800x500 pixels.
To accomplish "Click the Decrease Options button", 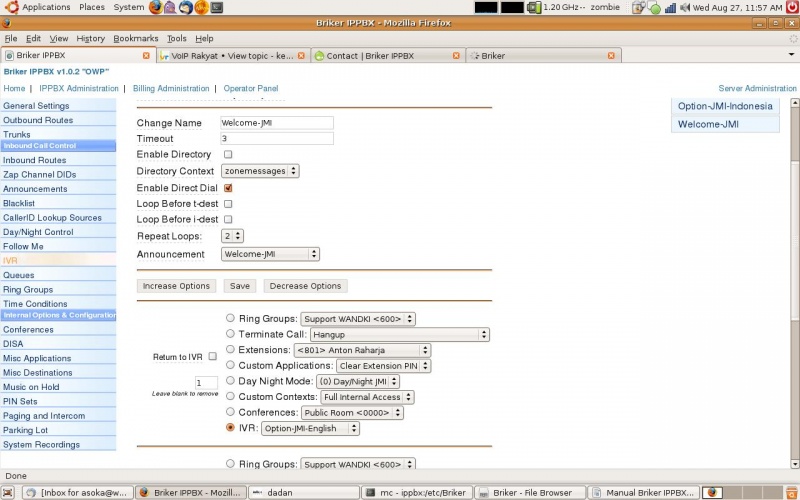I will click(305, 286).
